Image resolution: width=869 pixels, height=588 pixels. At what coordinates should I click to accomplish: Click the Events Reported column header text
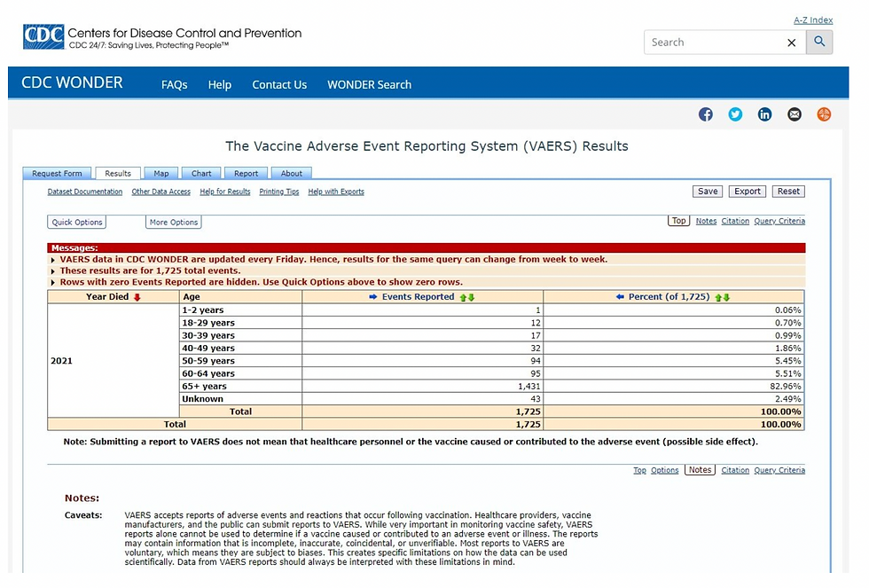[x=418, y=297]
